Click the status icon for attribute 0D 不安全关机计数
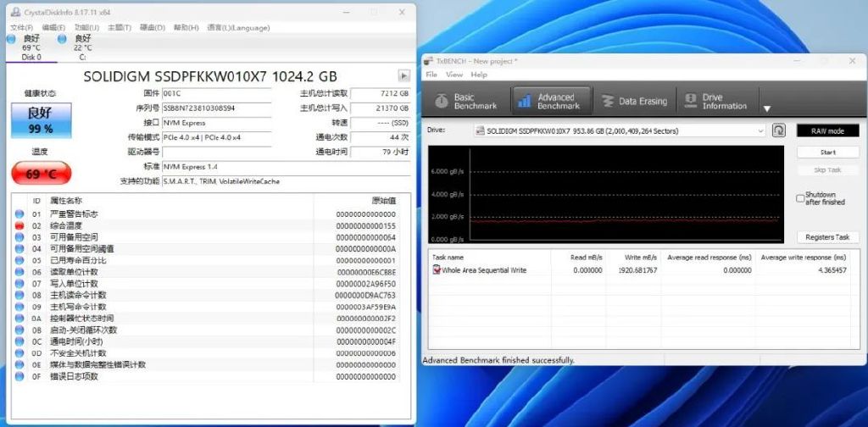The image size is (868, 427). pyautogui.click(x=19, y=353)
